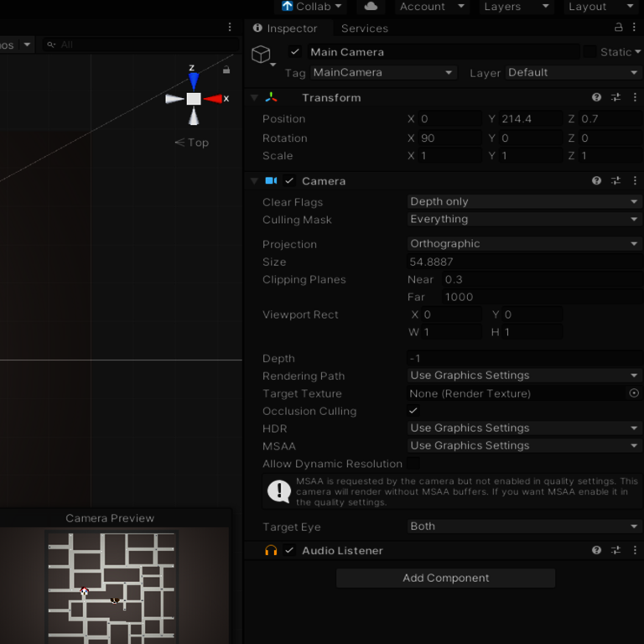The height and width of the screenshot is (644, 644).
Task: Click the cloud services icon
Action: click(371, 7)
